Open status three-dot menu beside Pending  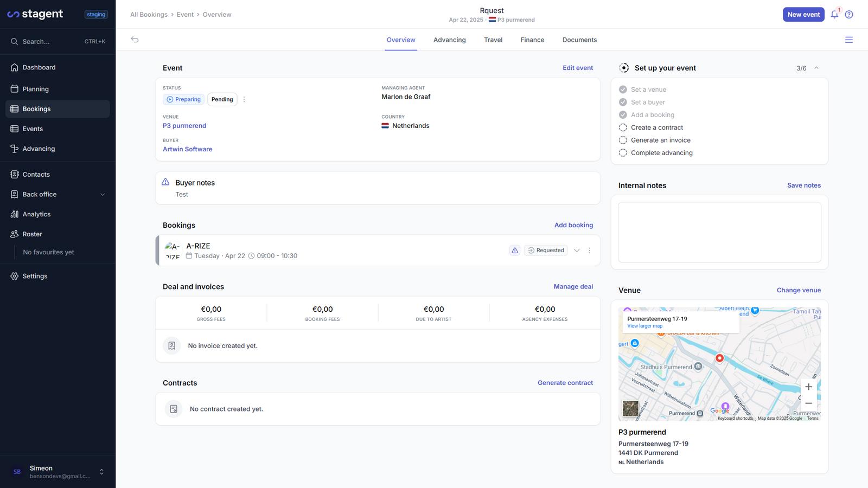pos(244,99)
